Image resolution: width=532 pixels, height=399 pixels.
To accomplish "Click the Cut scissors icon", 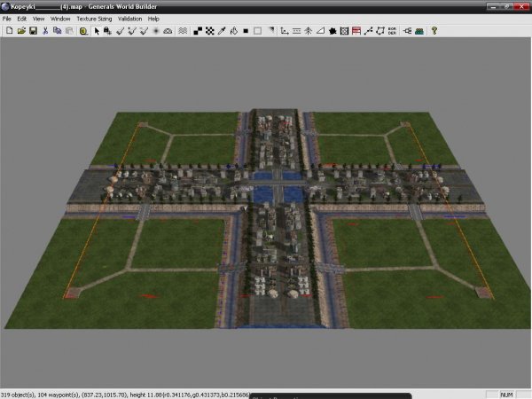I will (45, 30).
